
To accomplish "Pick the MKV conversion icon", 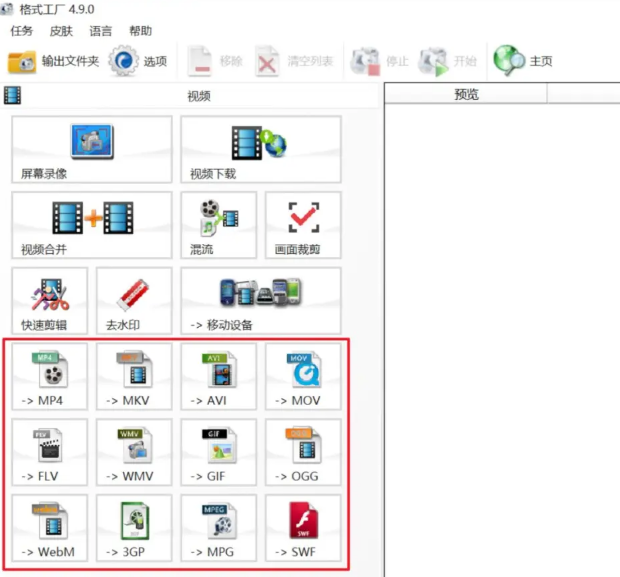I will (x=134, y=377).
